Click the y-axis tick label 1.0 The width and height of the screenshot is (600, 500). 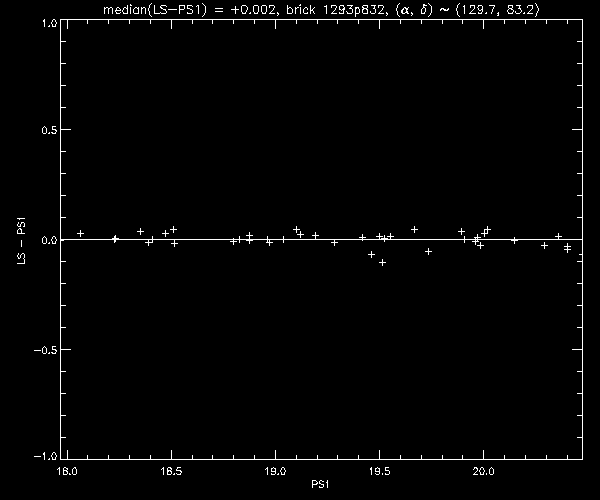[x=50, y=23]
